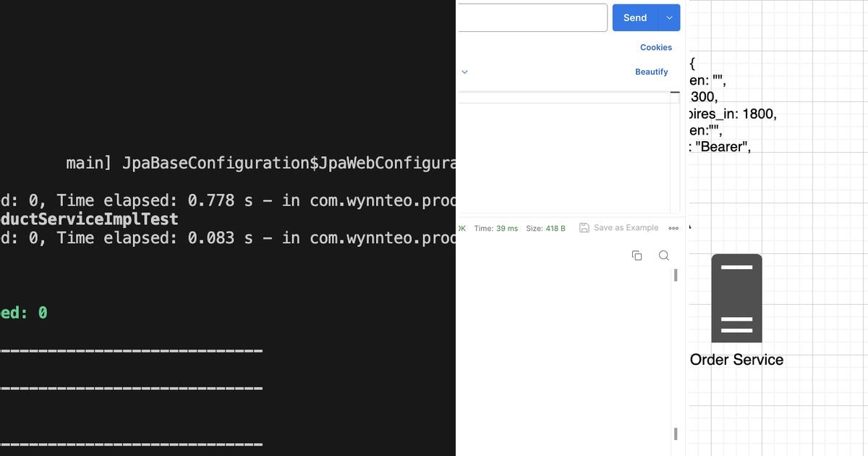Open the Send options dropdown arrow
This screenshot has height=456, width=868.
pos(669,17)
